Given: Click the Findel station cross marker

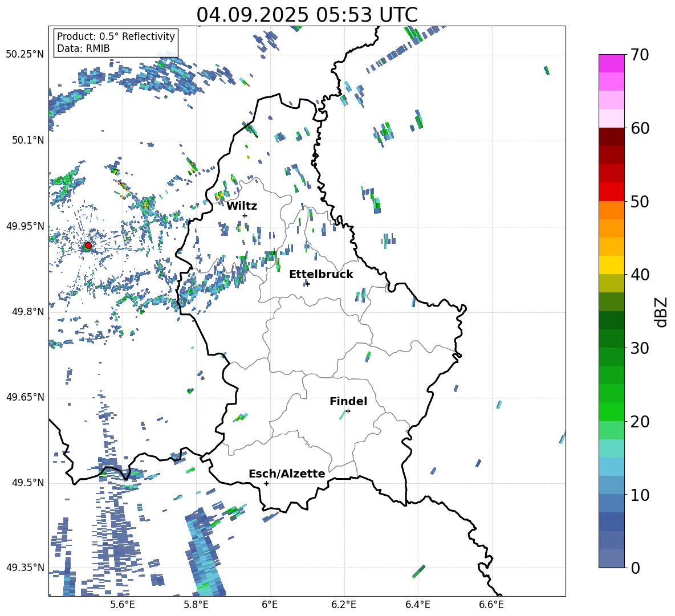Looking at the screenshot, I should coord(348,411).
